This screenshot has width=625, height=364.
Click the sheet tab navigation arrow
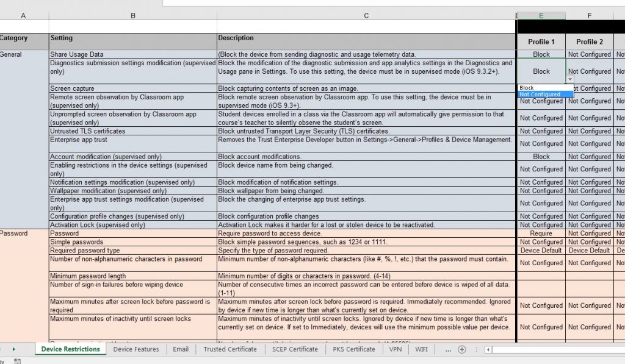pyautogui.click(x=13, y=349)
